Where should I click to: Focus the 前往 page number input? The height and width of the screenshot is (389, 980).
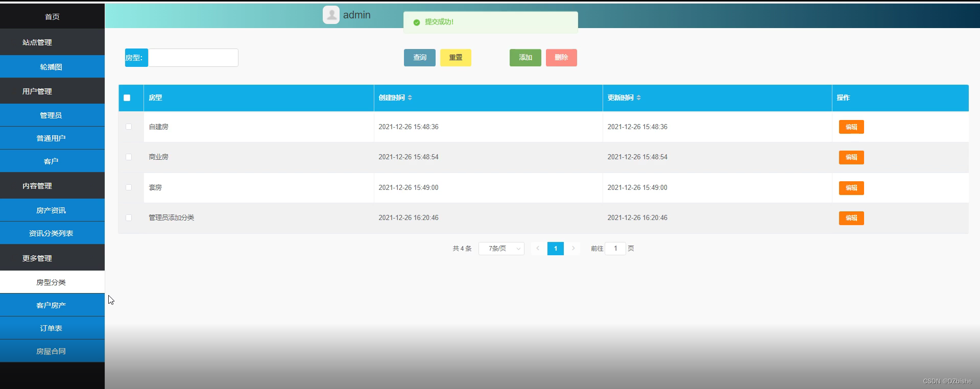tap(615, 249)
